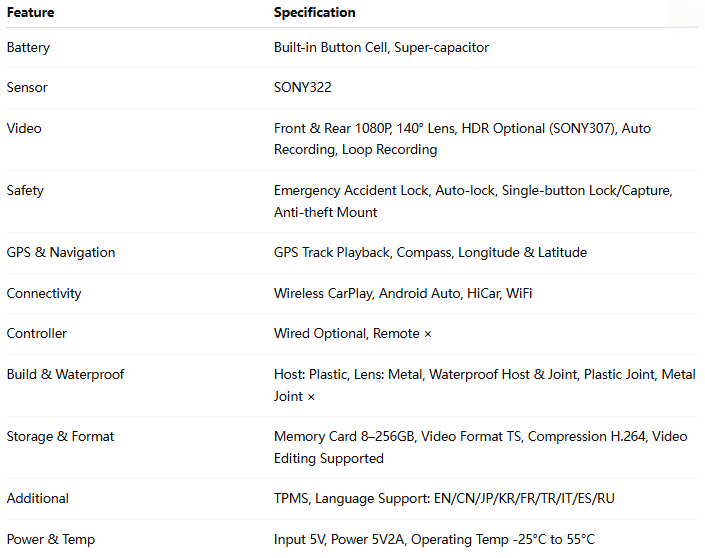Select the Controller row label
705x558 pixels.
click(37, 334)
